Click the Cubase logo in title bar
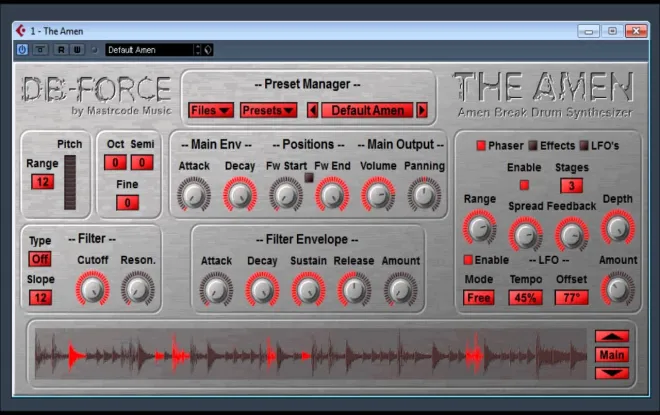The width and height of the screenshot is (660, 415). [x=21, y=31]
